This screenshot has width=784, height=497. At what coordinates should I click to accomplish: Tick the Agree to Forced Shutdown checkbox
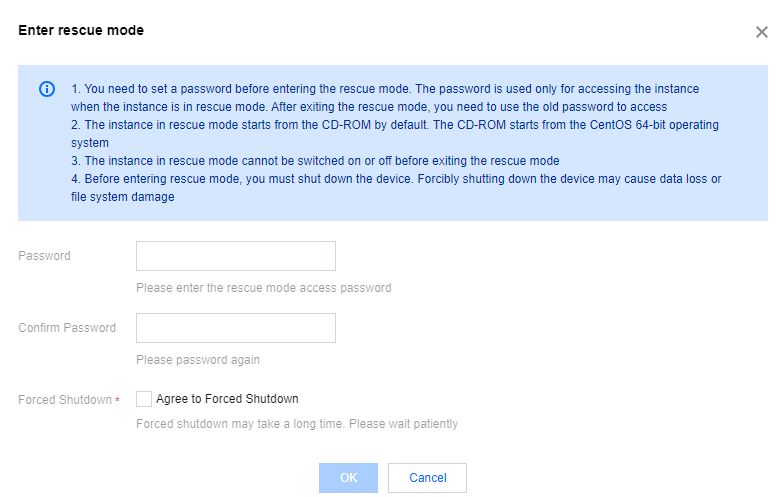coord(144,399)
